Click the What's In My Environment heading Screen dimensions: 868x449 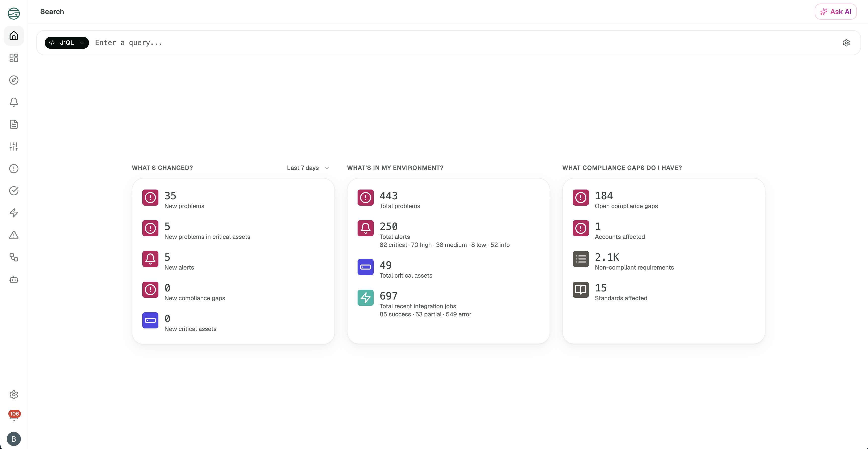pyautogui.click(x=395, y=168)
